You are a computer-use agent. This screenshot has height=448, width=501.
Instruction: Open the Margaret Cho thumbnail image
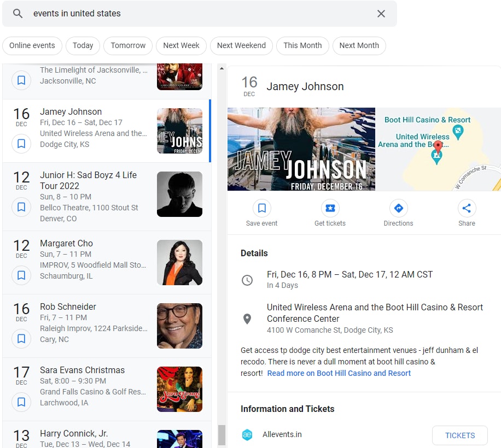coord(179,262)
